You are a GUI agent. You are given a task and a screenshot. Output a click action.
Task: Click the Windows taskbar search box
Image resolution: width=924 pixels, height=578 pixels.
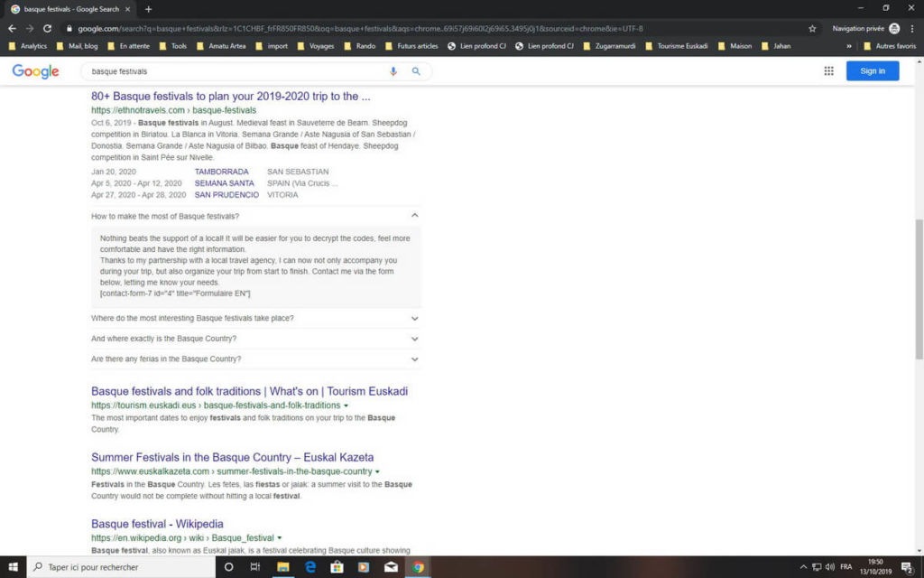click(x=121, y=567)
